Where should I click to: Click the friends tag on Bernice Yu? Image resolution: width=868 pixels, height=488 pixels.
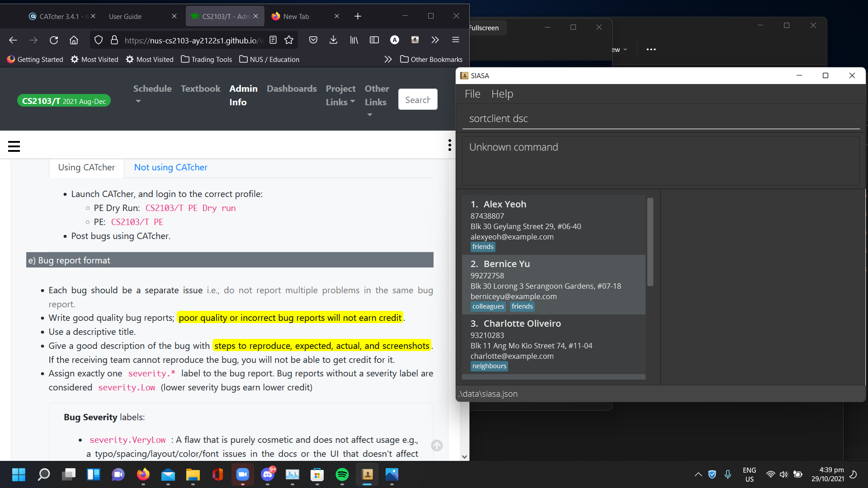pyautogui.click(x=522, y=306)
